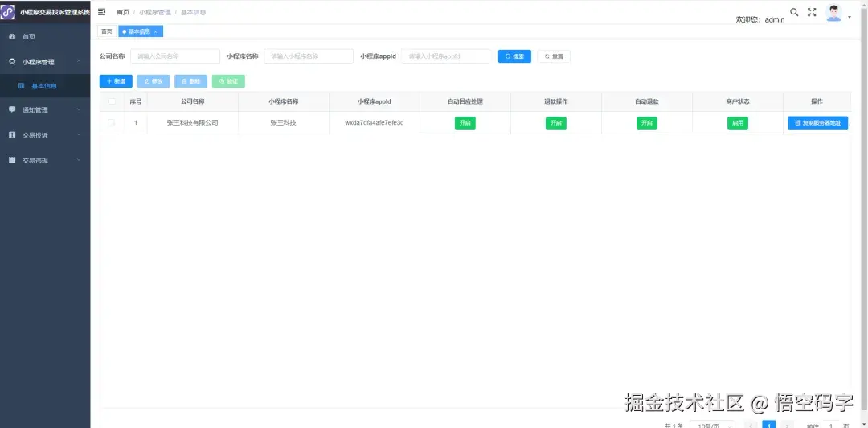This screenshot has width=868, height=428.
Task: Click the 小程序appId column header
Action: tap(375, 101)
